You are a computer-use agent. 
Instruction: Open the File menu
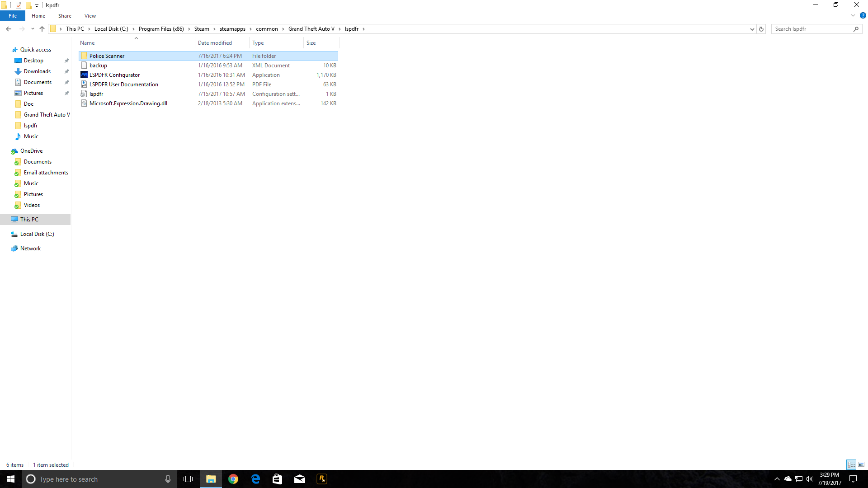[x=13, y=16]
